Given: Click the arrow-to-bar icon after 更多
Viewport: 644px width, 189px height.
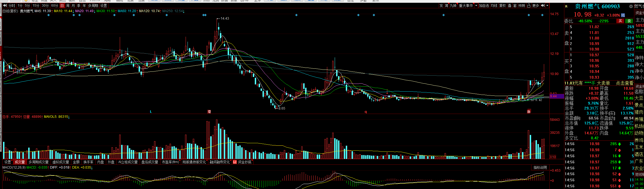Looking at the screenshot, I should [x=543, y=6].
